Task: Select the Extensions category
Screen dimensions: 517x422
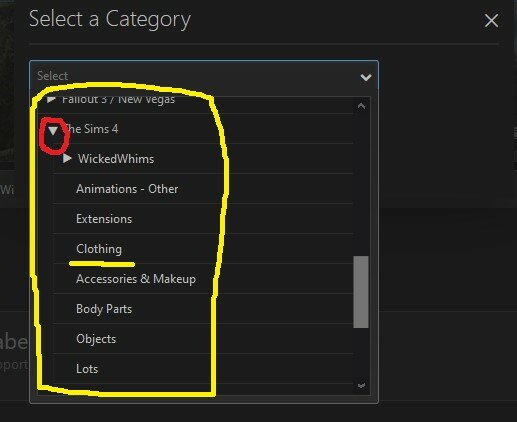Action: coord(104,219)
